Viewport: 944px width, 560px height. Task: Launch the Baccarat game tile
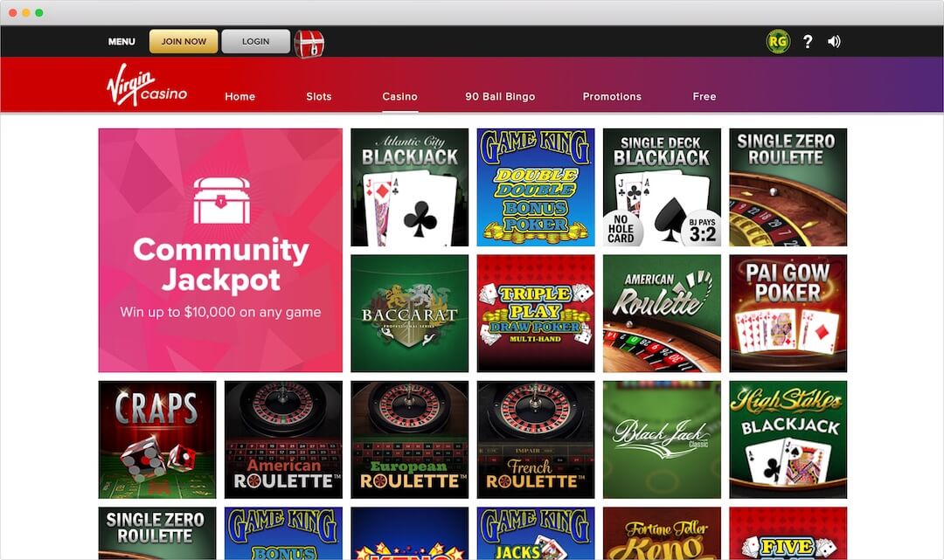tap(409, 314)
